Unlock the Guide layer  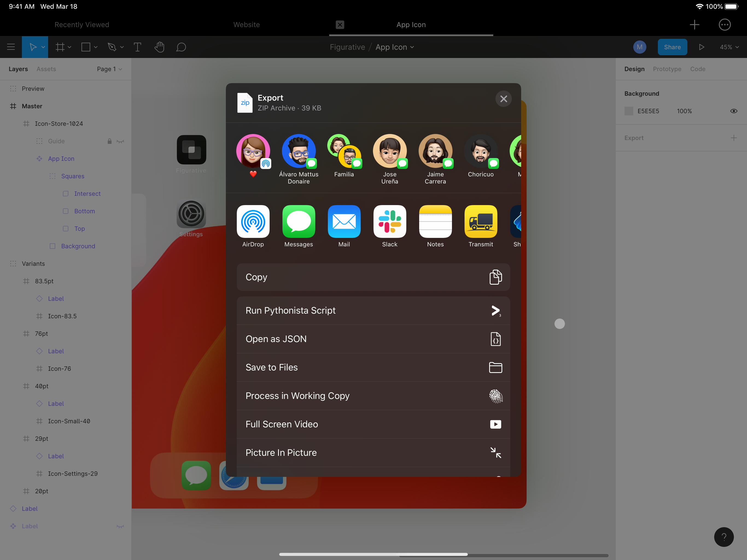pyautogui.click(x=109, y=141)
